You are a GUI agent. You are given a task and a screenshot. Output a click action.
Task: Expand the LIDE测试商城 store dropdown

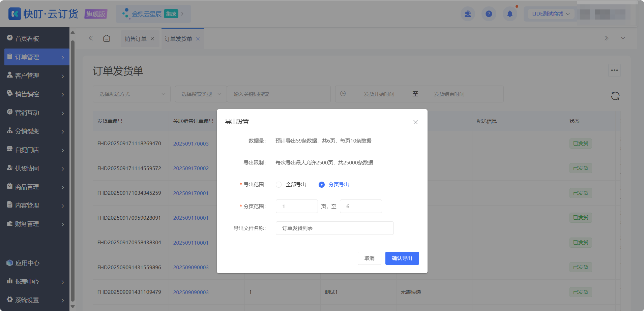pos(551,14)
